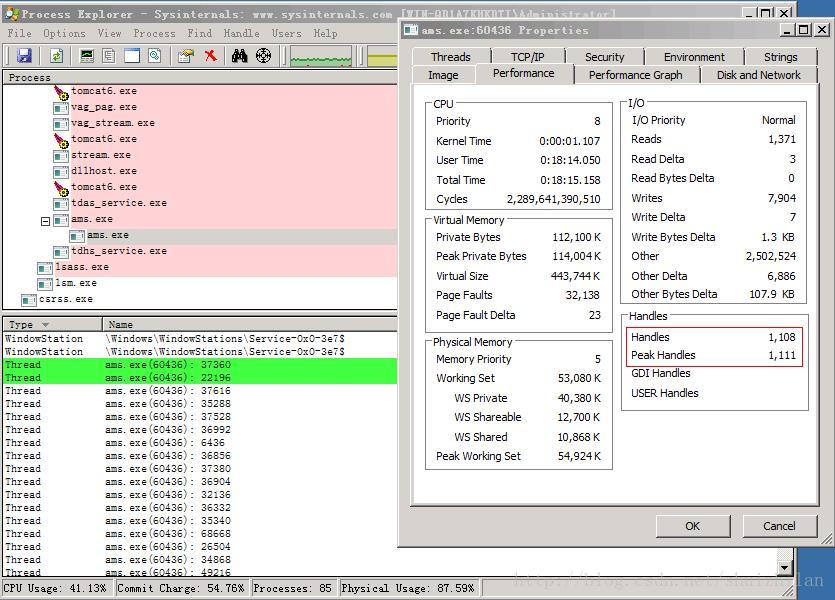The height and width of the screenshot is (600, 835).
Task: Select csrss.exe process icon
Action: coord(28,300)
